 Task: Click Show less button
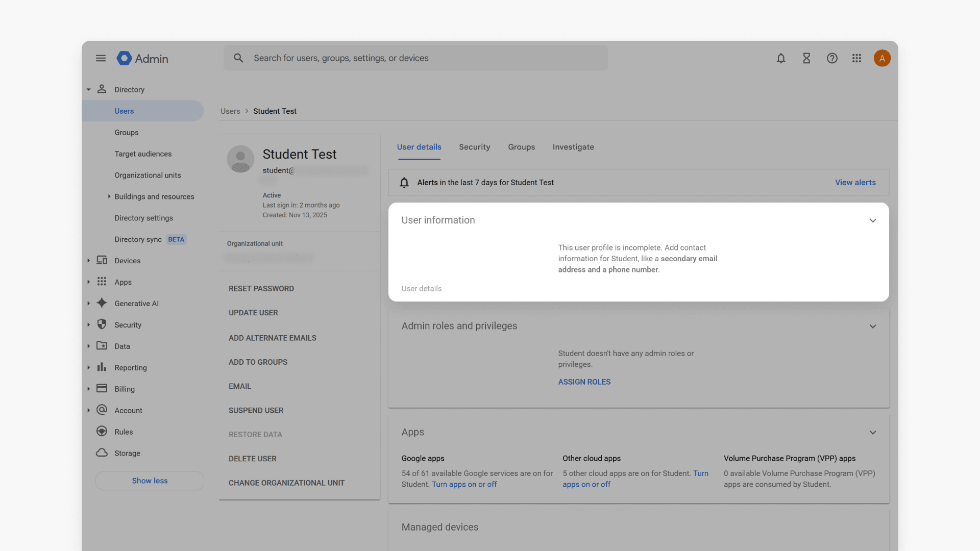pos(150,481)
